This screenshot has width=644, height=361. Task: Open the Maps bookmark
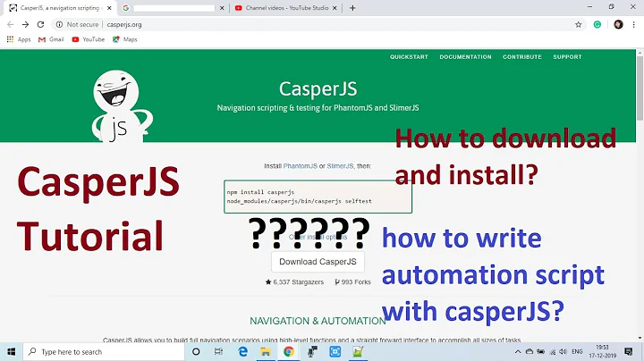coord(125,39)
